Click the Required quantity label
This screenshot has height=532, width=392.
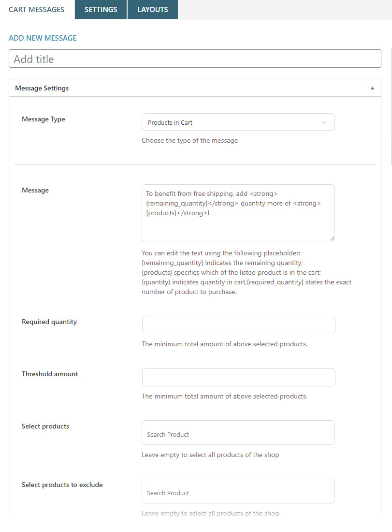point(49,322)
